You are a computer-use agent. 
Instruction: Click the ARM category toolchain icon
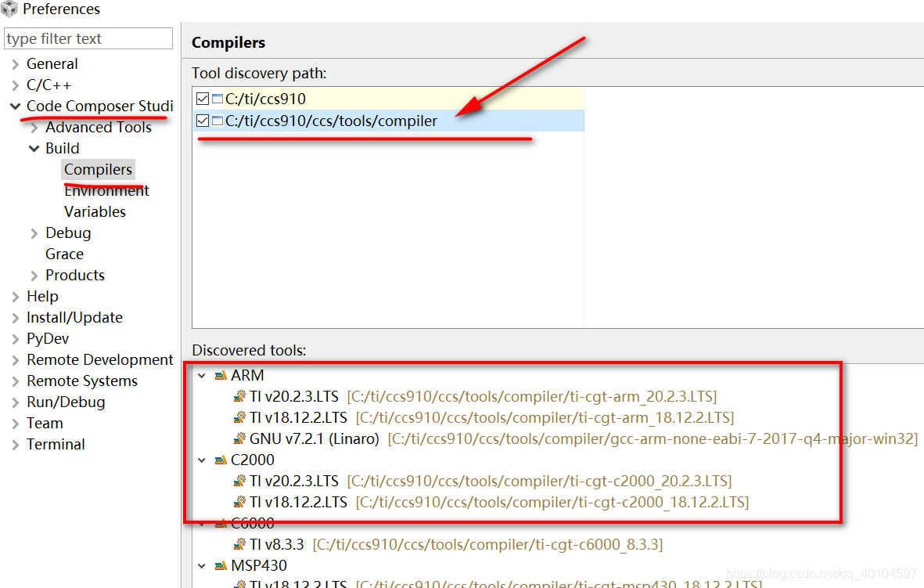(x=221, y=376)
